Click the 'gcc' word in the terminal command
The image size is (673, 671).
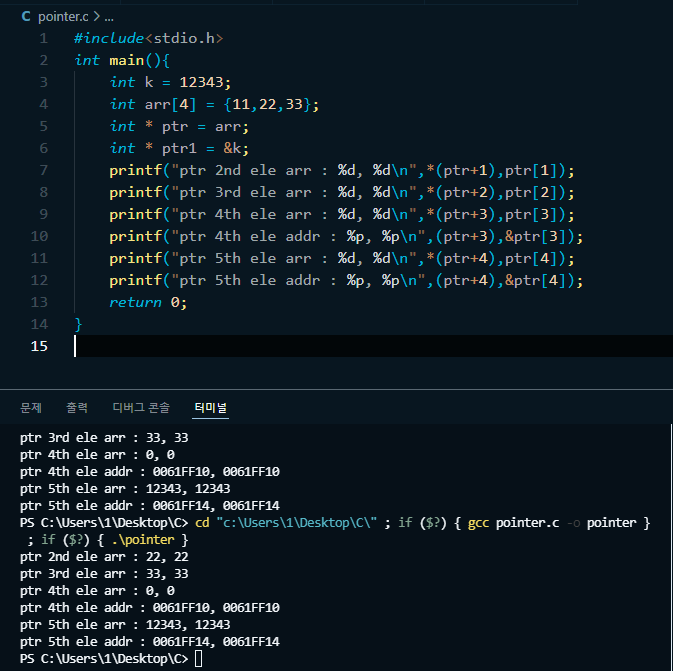pyautogui.click(x=478, y=523)
